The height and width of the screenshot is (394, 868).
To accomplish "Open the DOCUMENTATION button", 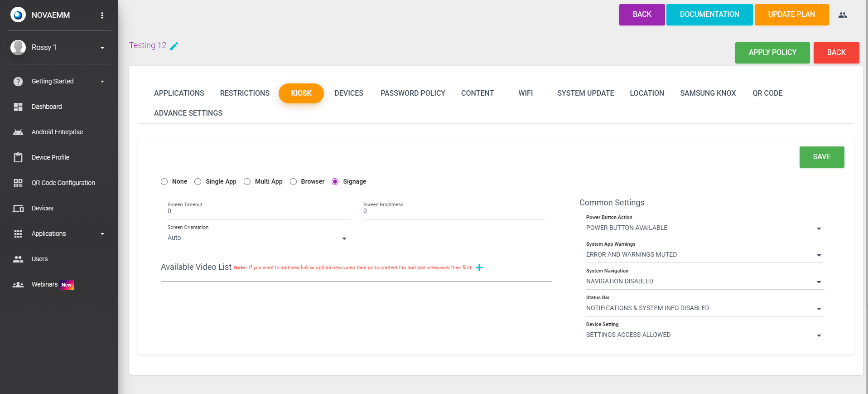I will tap(709, 15).
